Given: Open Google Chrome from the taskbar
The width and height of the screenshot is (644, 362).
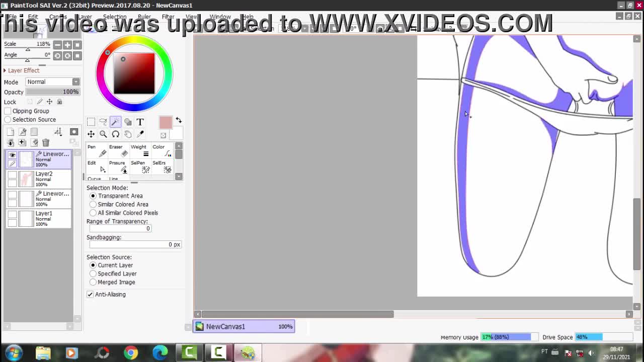Looking at the screenshot, I should (x=131, y=352).
